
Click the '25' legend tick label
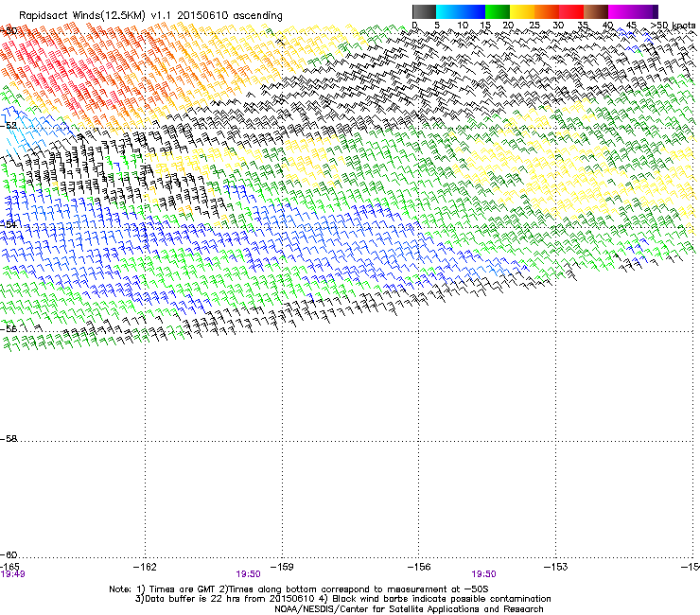click(x=534, y=26)
